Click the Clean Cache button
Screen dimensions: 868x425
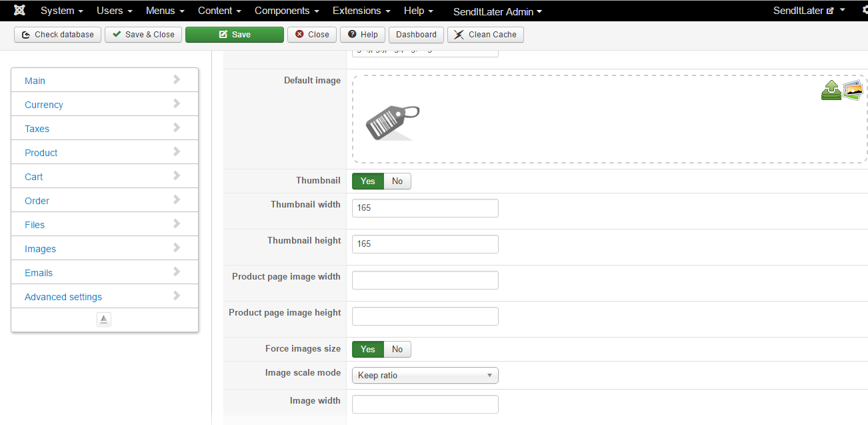click(x=485, y=35)
